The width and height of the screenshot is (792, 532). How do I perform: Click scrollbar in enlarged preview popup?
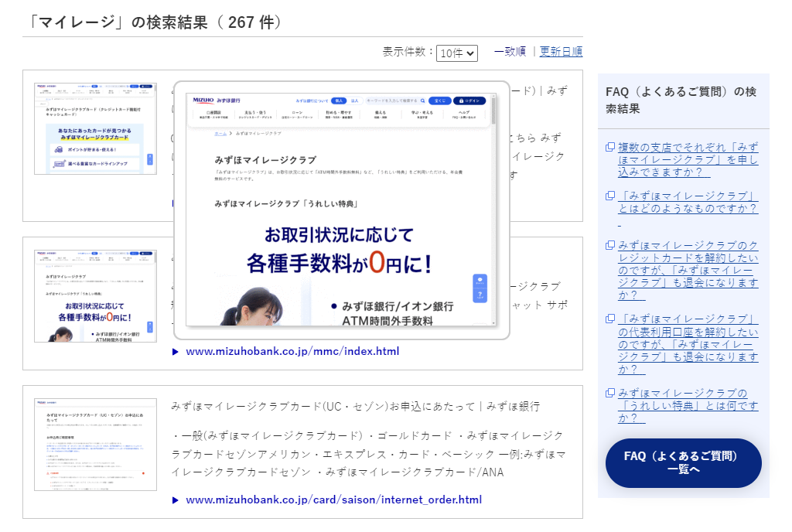pyautogui.click(x=493, y=110)
